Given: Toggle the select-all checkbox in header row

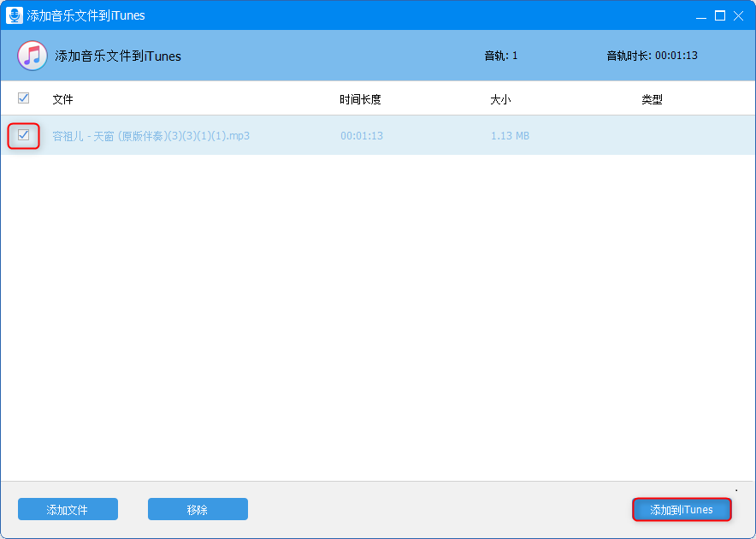Looking at the screenshot, I should tap(23, 98).
